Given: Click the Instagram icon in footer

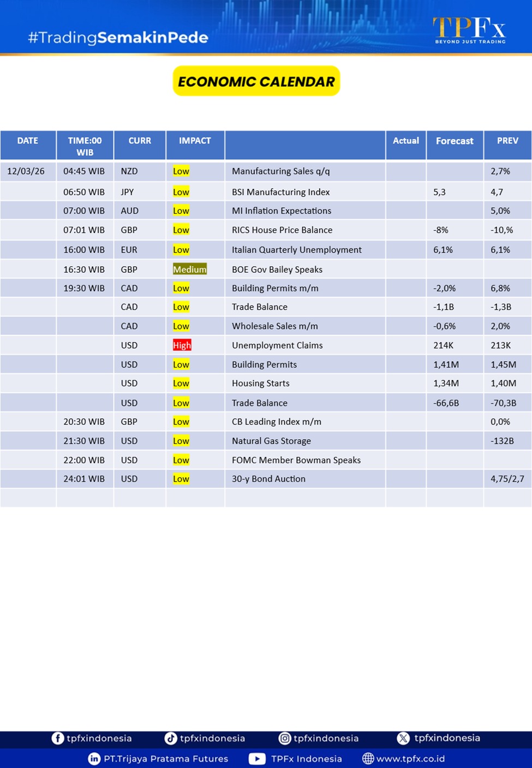Looking at the screenshot, I should coord(285,738).
